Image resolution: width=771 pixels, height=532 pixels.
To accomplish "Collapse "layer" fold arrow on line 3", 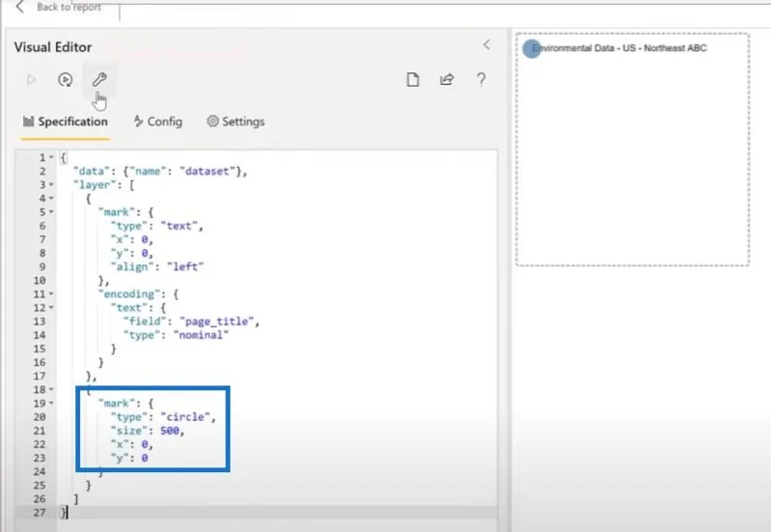I will (51, 185).
